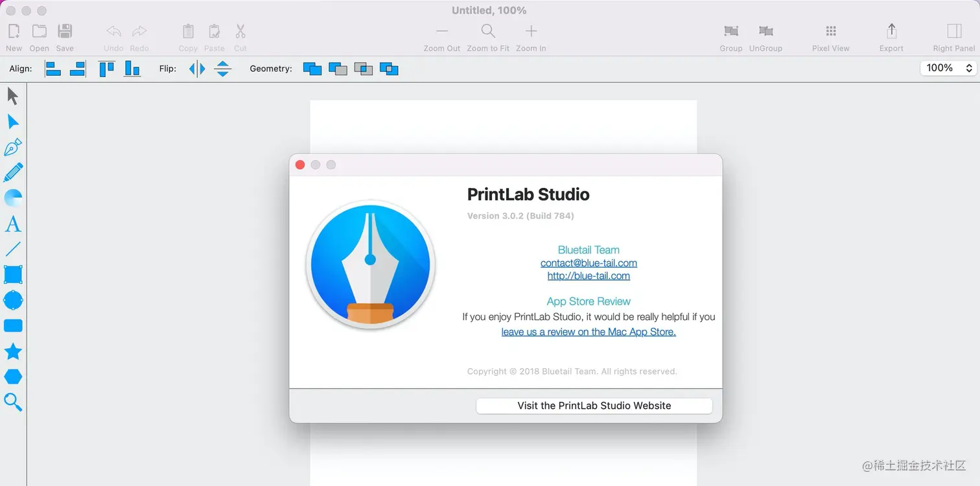Click leave us a review link

(x=589, y=332)
